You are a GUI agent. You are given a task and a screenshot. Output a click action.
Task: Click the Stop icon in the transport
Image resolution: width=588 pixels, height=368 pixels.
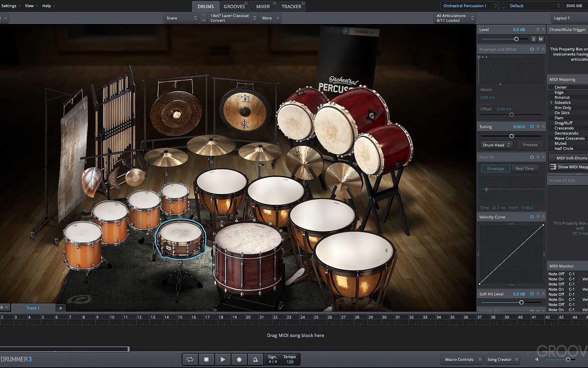coord(207,359)
